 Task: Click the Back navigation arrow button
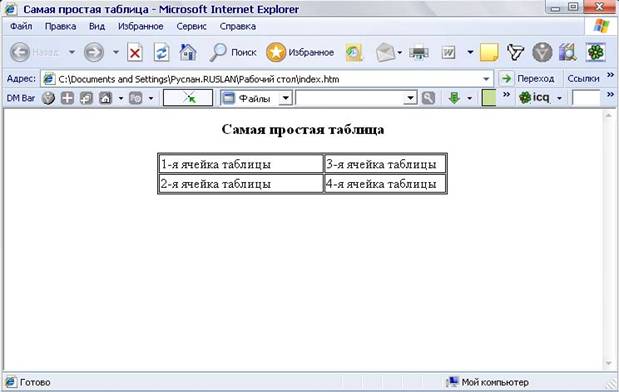click(x=20, y=52)
